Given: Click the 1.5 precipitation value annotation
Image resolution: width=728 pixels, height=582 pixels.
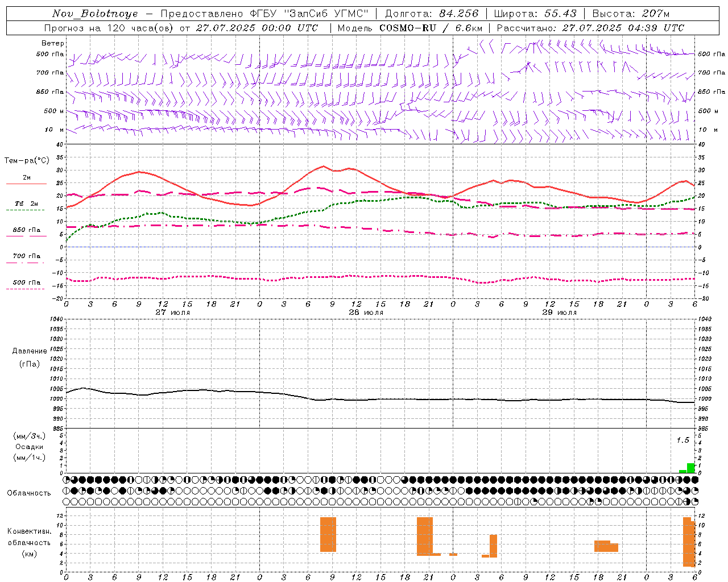Looking at the screenshot, I should click(x=682, y=440).
